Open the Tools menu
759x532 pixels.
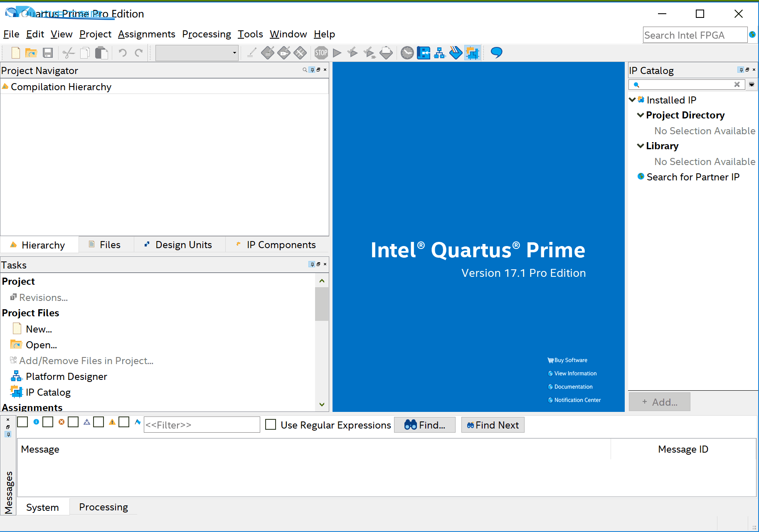pos(250,34)
